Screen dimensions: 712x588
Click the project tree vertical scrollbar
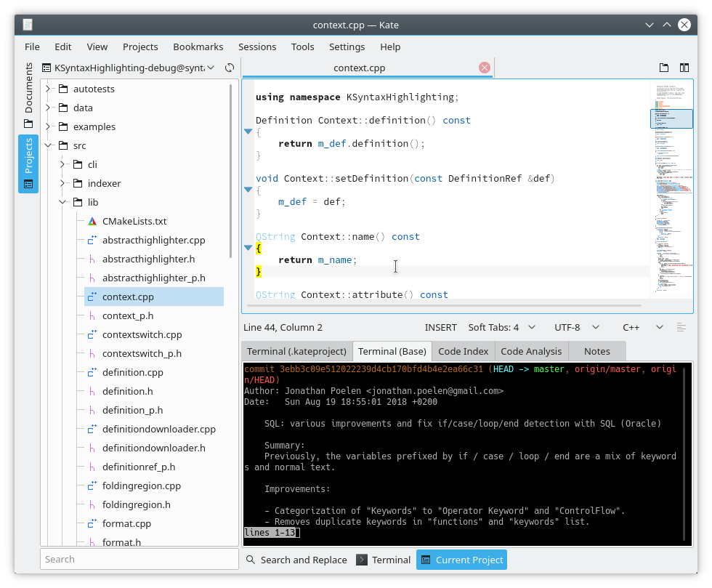[x=231, y=170]
